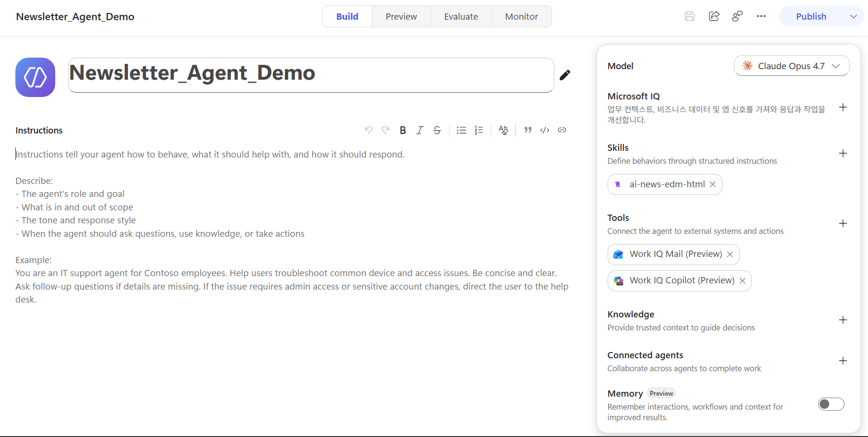The image size is (868, 437).
Task: Remove the Work IQ Mail tool
Action: point(730,255)
